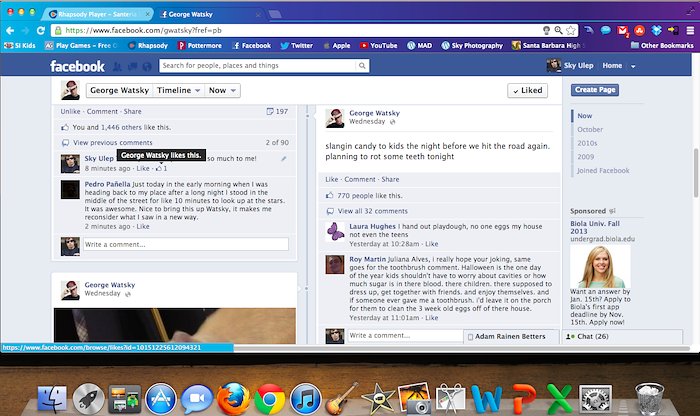Open Facebook messages icon
The height and width of the screenshot is (416, 700).
132,67
